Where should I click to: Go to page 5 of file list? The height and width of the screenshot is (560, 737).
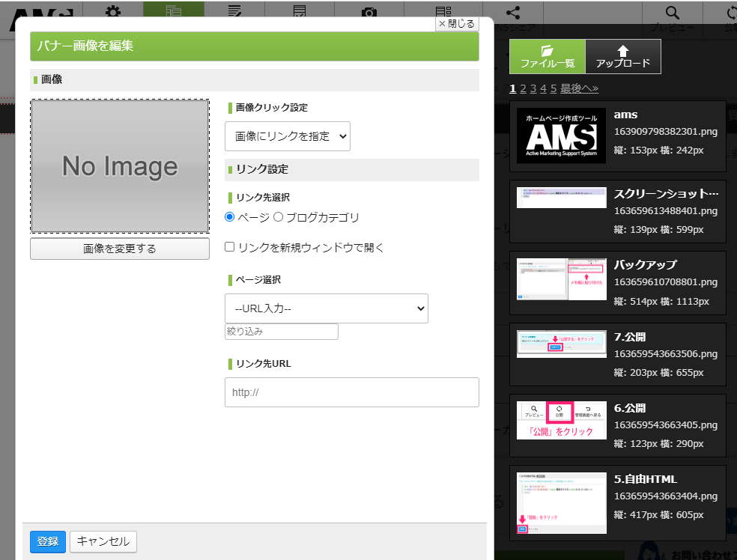click(553, 88)
